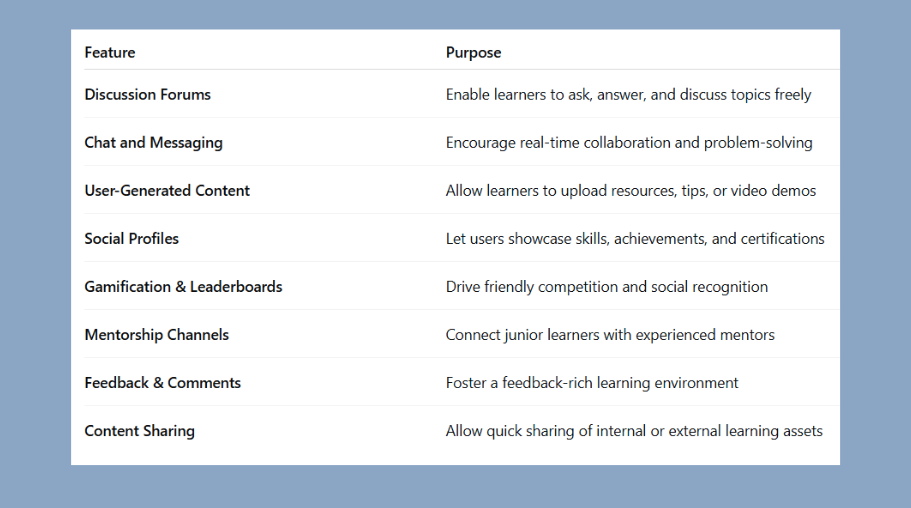
Task: Click text about connecting junior learners
Action: pos(611,335)
